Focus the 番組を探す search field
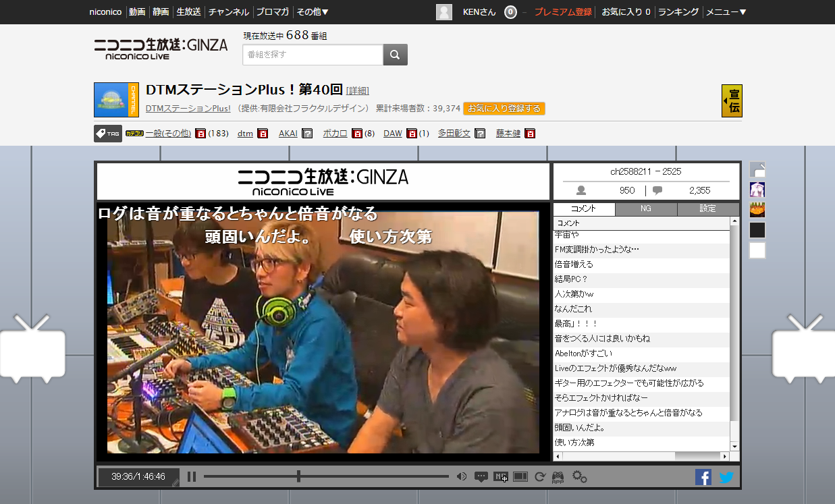Screen dimensions: 835x504 coord(313,55)
